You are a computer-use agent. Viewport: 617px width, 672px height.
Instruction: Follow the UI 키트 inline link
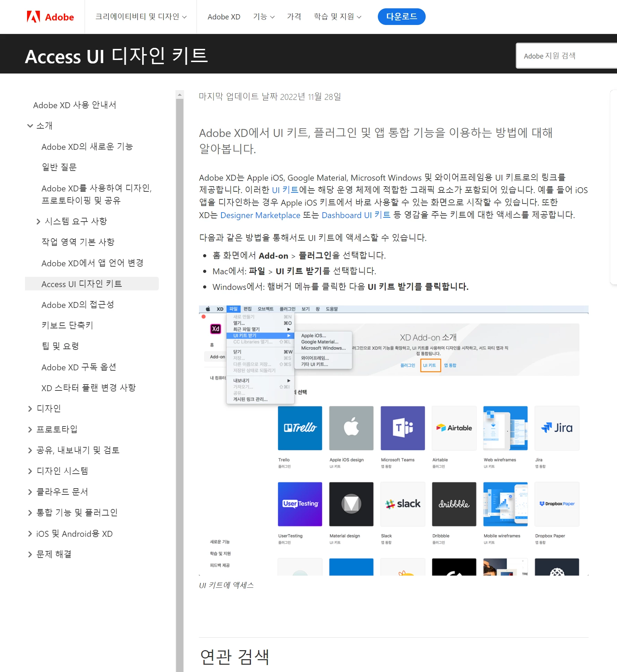tap(285, 190)
